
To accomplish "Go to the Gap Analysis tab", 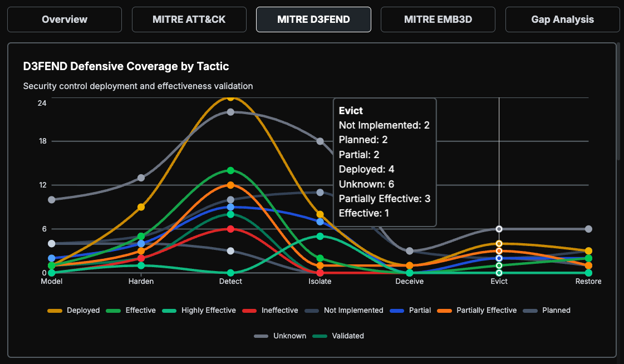I will click(562, 19).
